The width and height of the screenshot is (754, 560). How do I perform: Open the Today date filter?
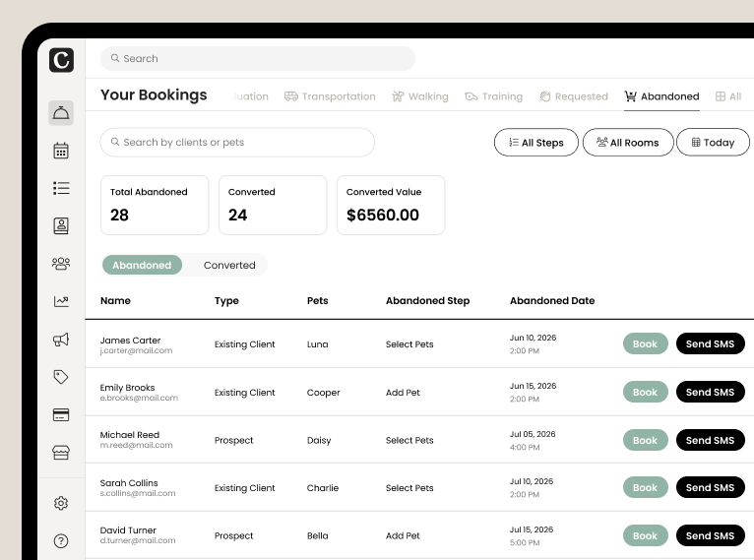(713, 143)
